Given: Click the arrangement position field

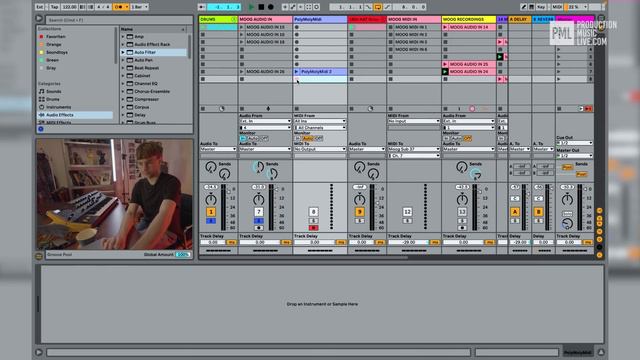Looking at the screenshot, I should [x=224, y=7].
